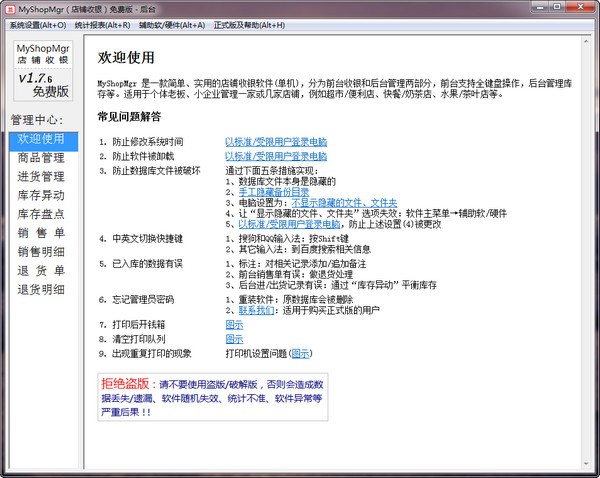
Task: Open the 图示 link for 打印后开钱箱
Action: pyautogui.click(x=234, y=325)
